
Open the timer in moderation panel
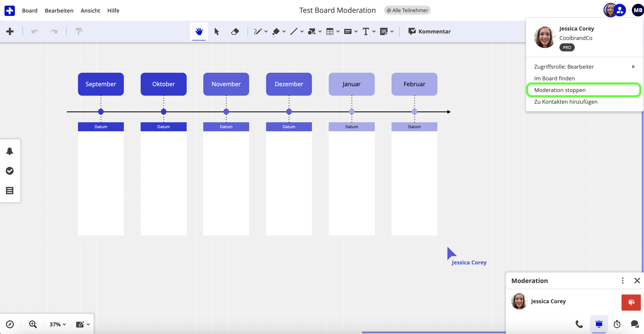coord(617,324)
